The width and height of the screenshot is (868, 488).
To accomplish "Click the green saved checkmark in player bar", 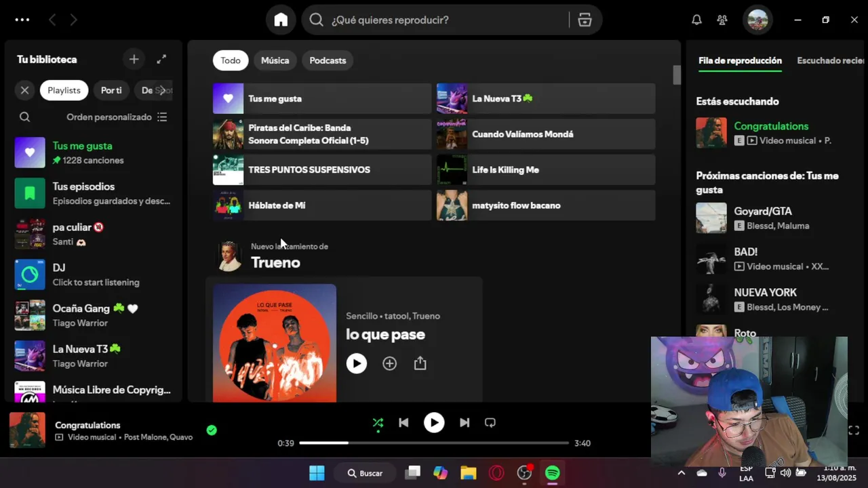I will click(x=212, y=430).
